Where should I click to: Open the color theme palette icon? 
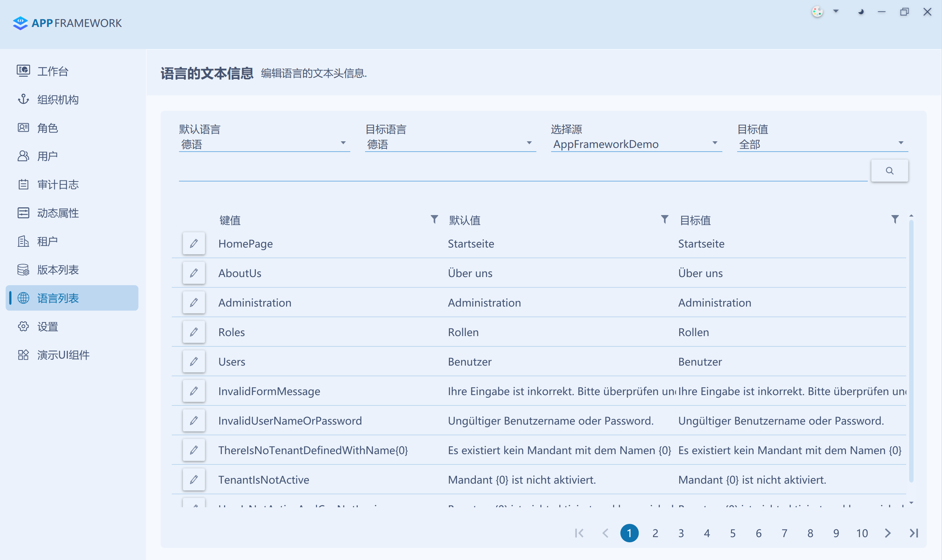[817, 12]
